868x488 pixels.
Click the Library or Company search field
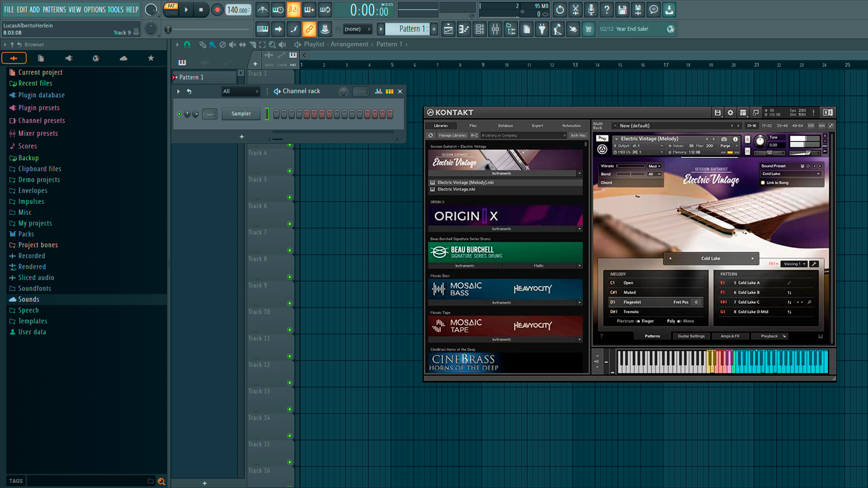[524, 135]
